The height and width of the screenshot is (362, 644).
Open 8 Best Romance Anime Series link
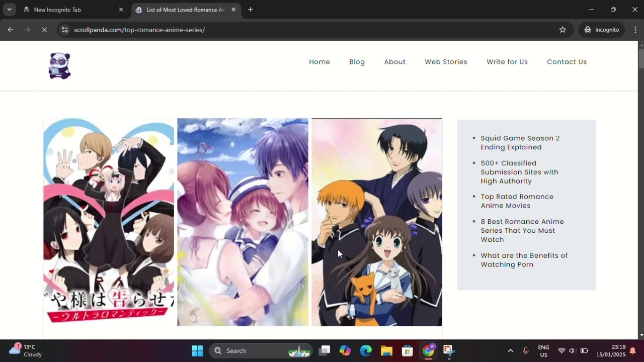coord(522,230)
